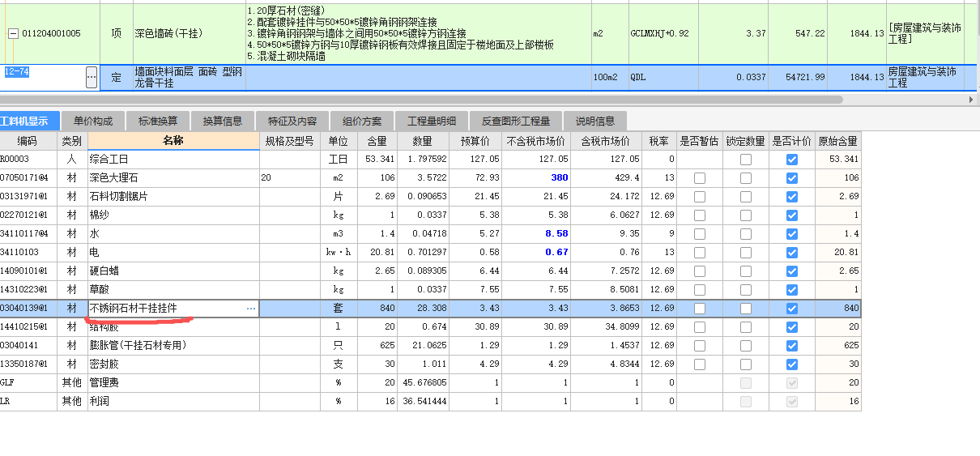Uncheck 是否计价 for 膨胀管(干挂石材专用)
The width and height of the screenshot is (980, 456).
point(791,346)
